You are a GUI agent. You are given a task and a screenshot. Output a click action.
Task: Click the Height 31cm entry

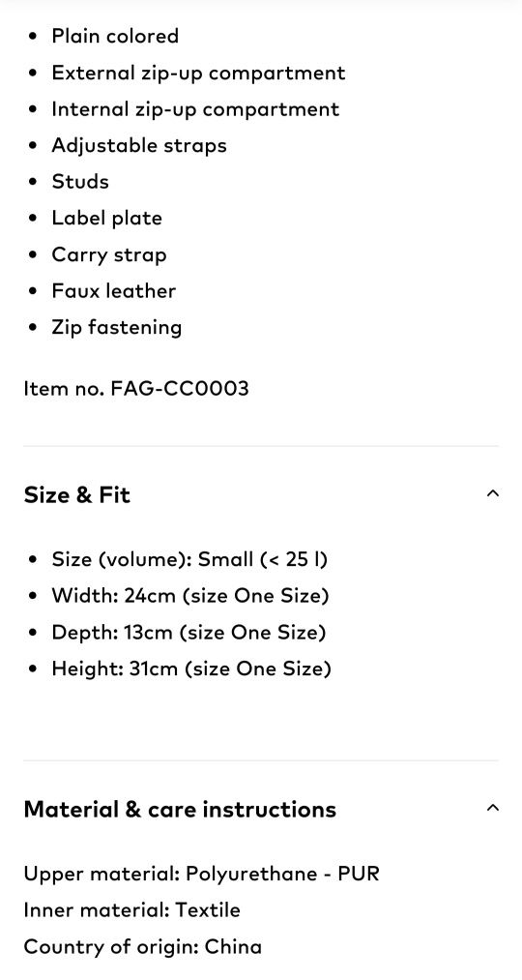tap(191, 668)
